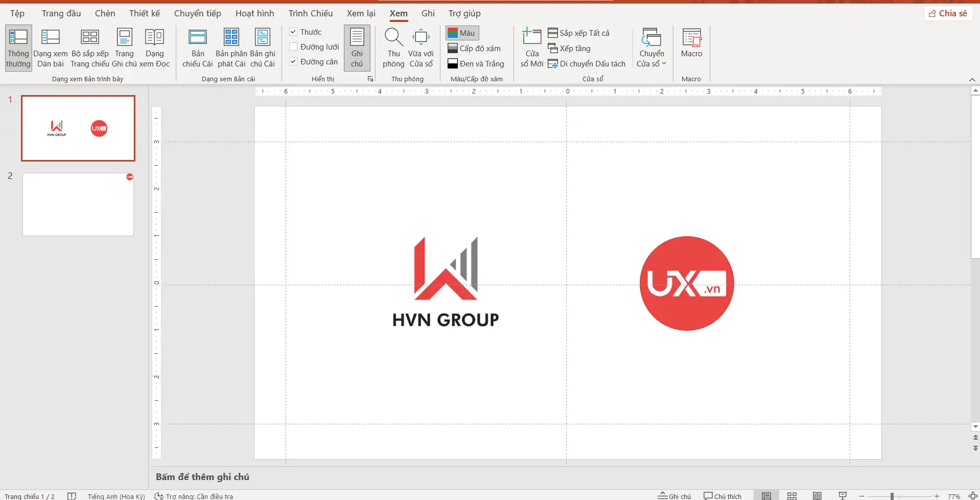Image resolution: width=980 pixels, height=500 pixels.
Task: Click slide sorter icon in status bar
Action: click(x=792, y=496)
